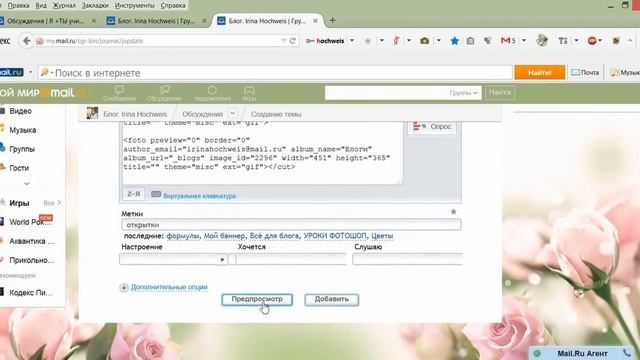Click the brown square extension icon
The width and height of the screenshot is (640, 360).
(616, 41)
